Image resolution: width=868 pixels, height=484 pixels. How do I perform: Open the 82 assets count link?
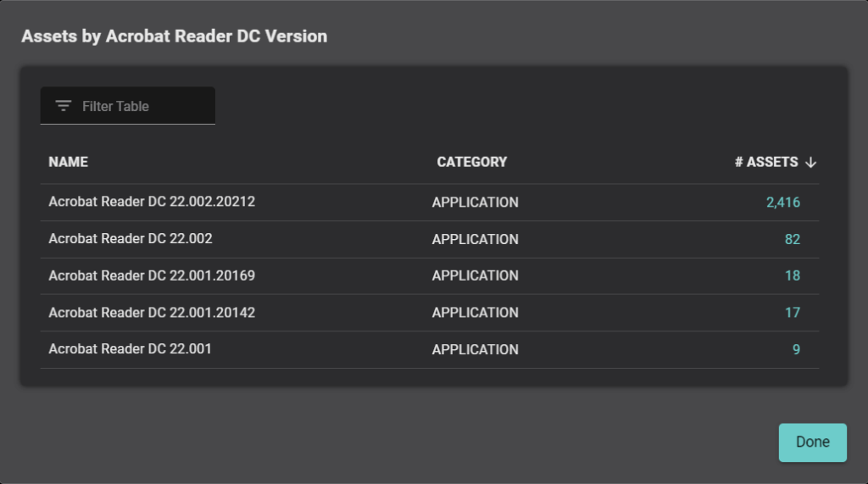(x=793, y=239)
